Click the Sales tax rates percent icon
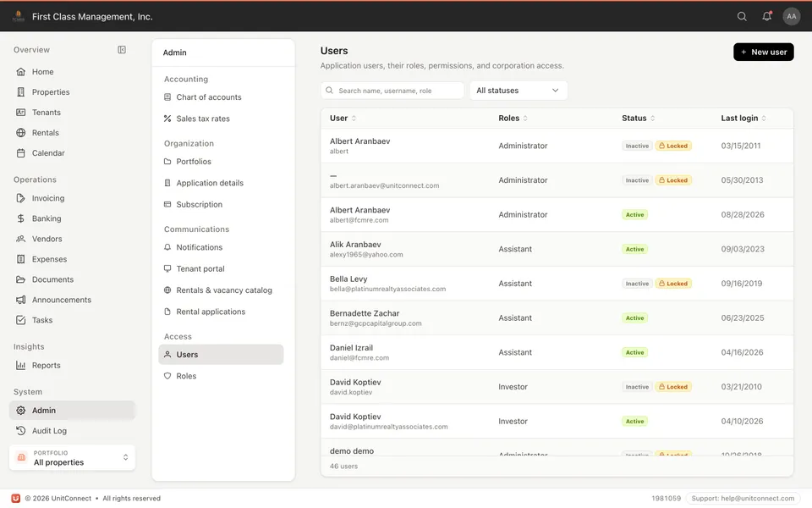This screenshot has height=508, width=812. pyautogui.click(x=167, y=119)
